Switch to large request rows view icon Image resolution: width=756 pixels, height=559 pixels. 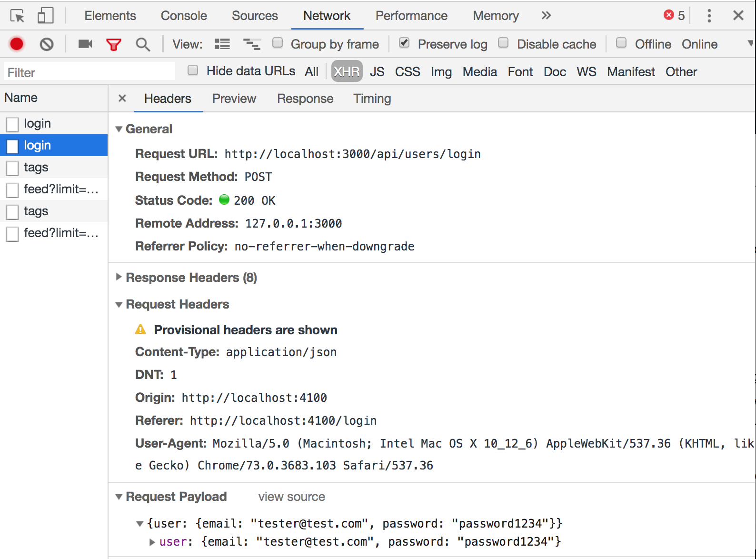pyautogui.click(x=222, y=44)
